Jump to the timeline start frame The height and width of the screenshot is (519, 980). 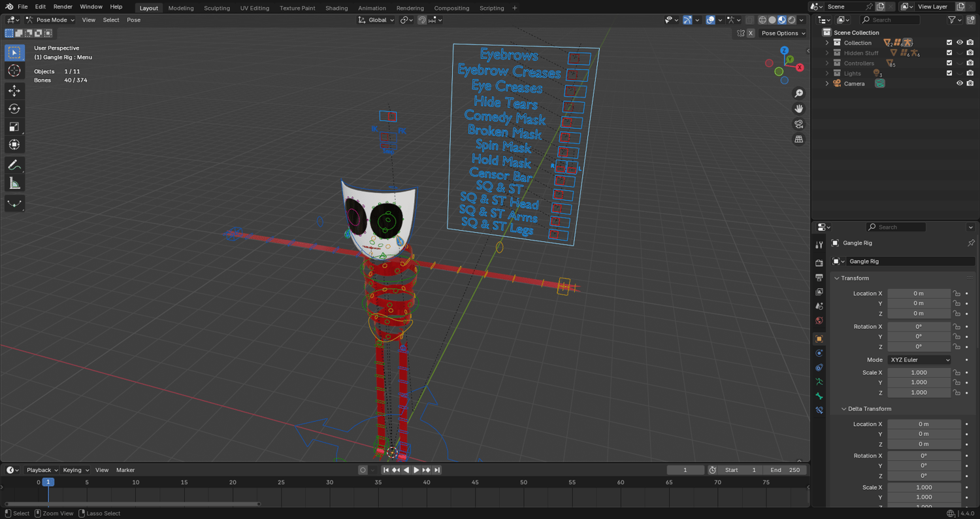pyautogui.click(x=386, y=470)
